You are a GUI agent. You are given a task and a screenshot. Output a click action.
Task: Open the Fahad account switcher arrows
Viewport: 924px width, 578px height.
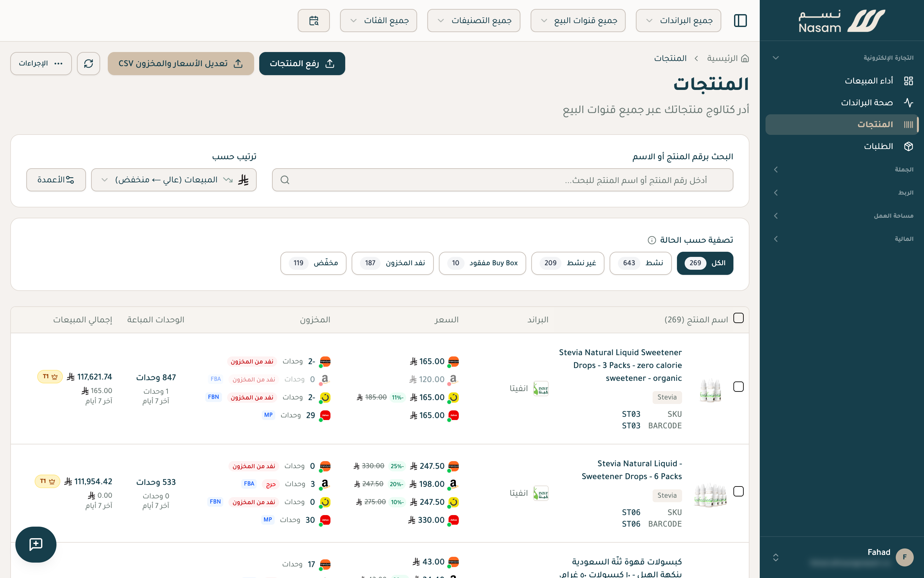click(775, 557)
